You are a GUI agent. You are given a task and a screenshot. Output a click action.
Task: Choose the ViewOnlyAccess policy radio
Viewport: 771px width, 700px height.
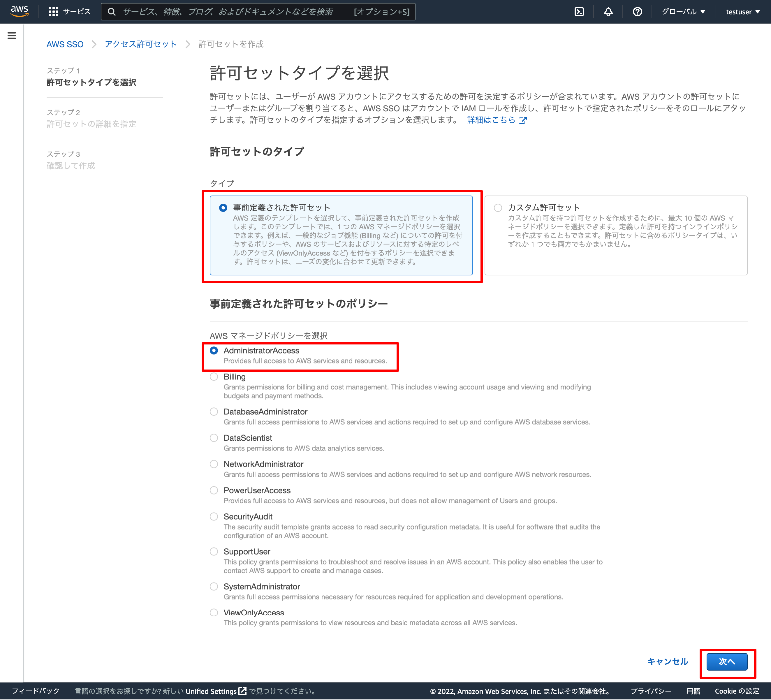click(214, 612)
